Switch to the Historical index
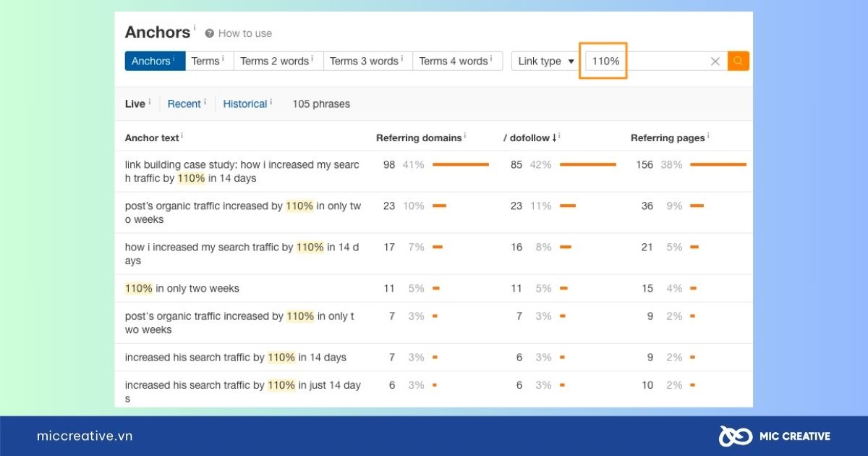This screenshot has width=868, height=456. click(245, 104)
